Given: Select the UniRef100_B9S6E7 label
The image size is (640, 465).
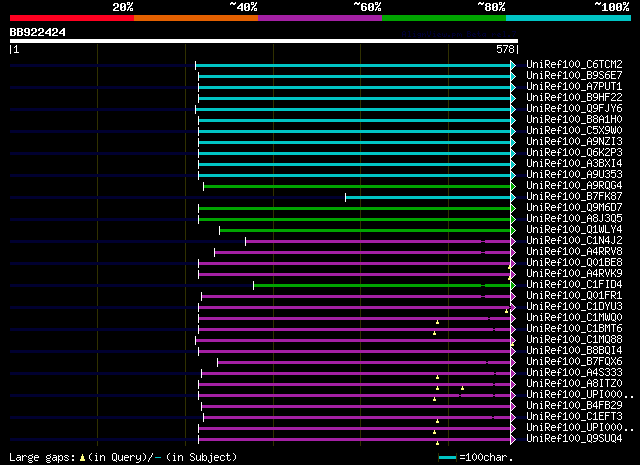Looking at the screenshot, I should [574, 76].
